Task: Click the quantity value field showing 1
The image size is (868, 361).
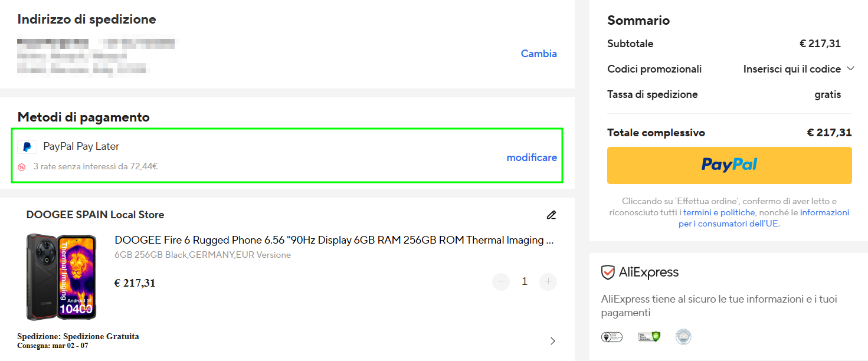Action: pos(524,282)
